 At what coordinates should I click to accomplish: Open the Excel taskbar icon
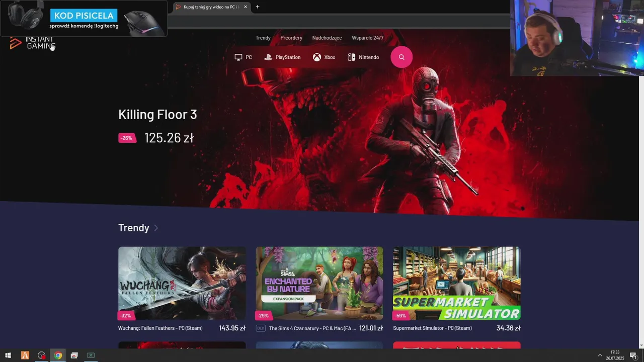pos(91,355)
